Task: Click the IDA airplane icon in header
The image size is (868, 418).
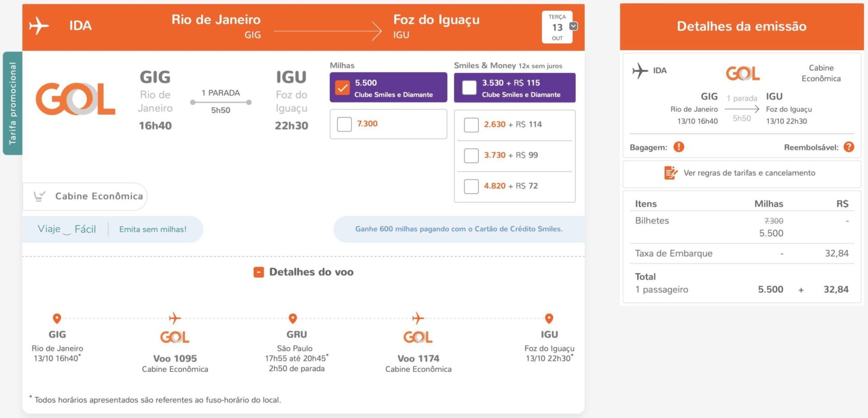Action: (x=39, y=25)
